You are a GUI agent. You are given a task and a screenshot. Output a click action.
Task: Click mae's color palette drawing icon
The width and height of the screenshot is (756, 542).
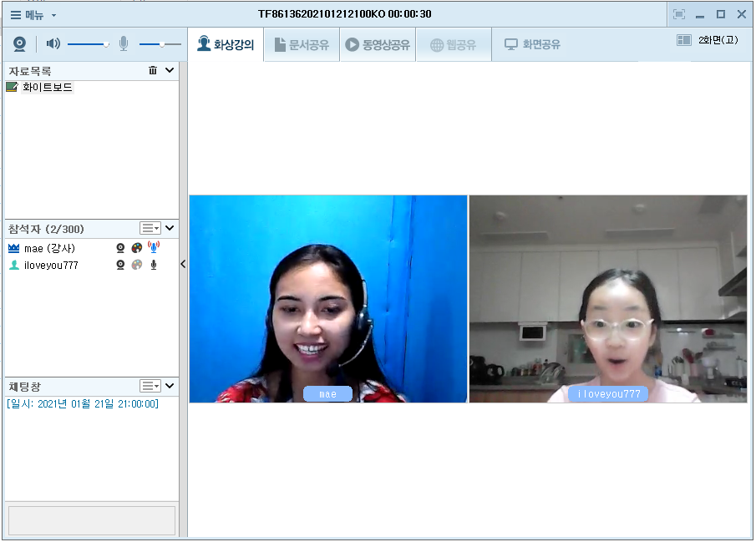(x=137, y=248)
